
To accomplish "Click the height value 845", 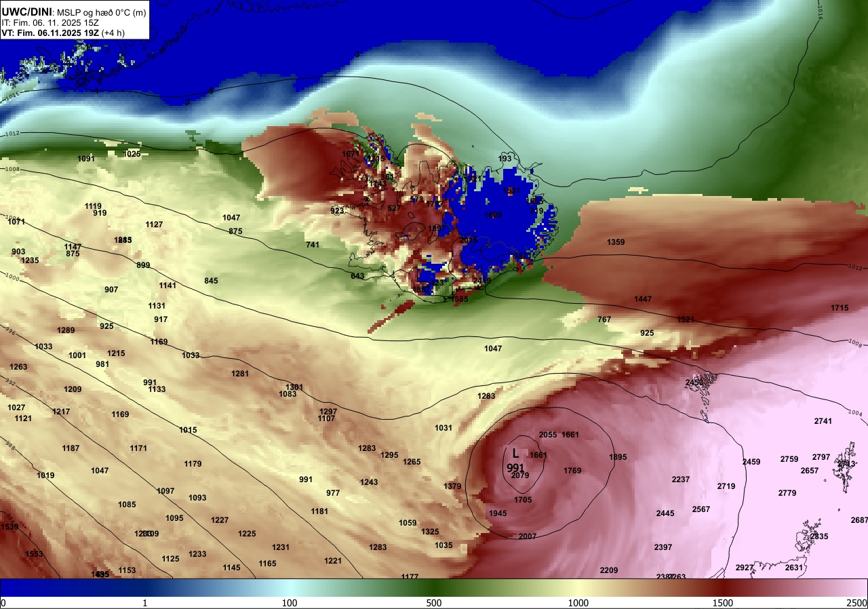I will 211,281.
